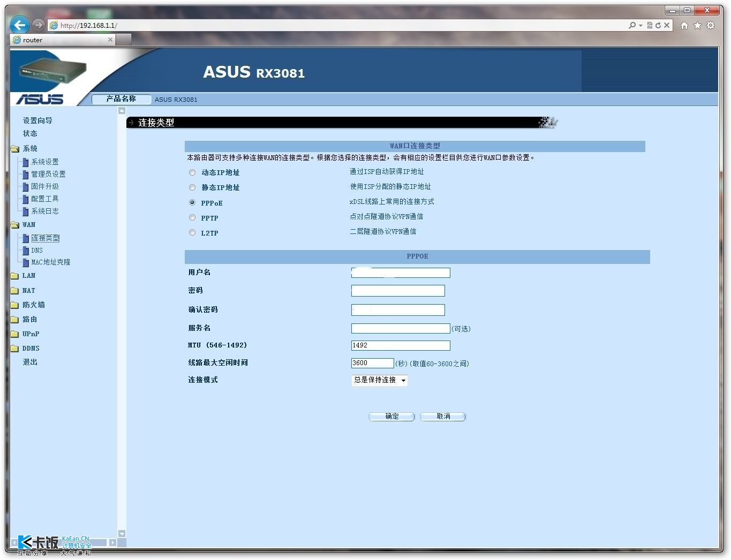Click page icon beside 配置工具

25,199
